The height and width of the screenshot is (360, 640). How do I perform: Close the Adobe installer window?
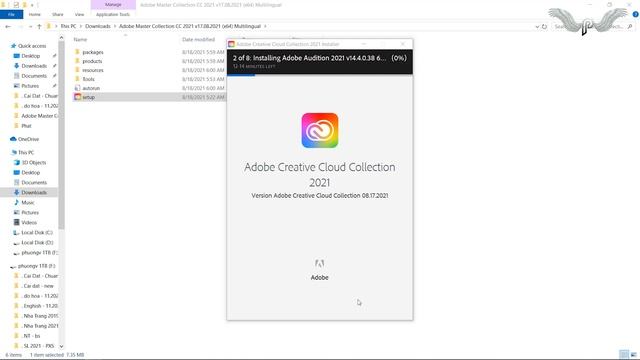click(x=403, y=44)
